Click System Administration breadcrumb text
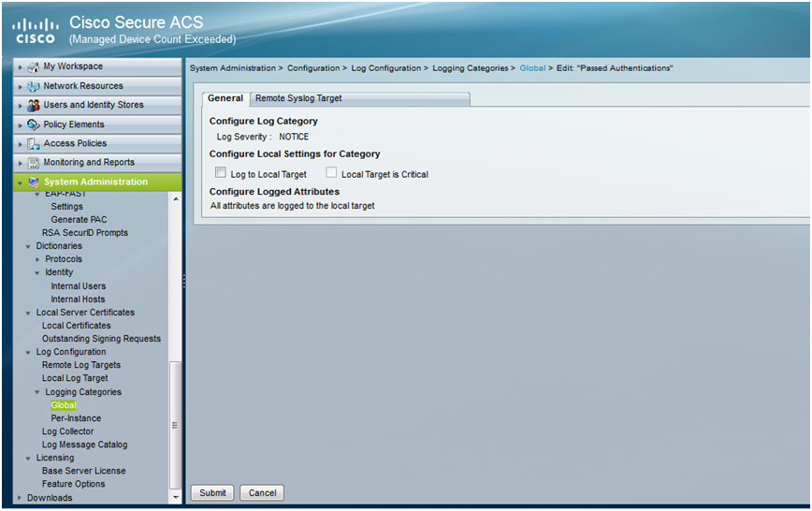 point(233,68)
